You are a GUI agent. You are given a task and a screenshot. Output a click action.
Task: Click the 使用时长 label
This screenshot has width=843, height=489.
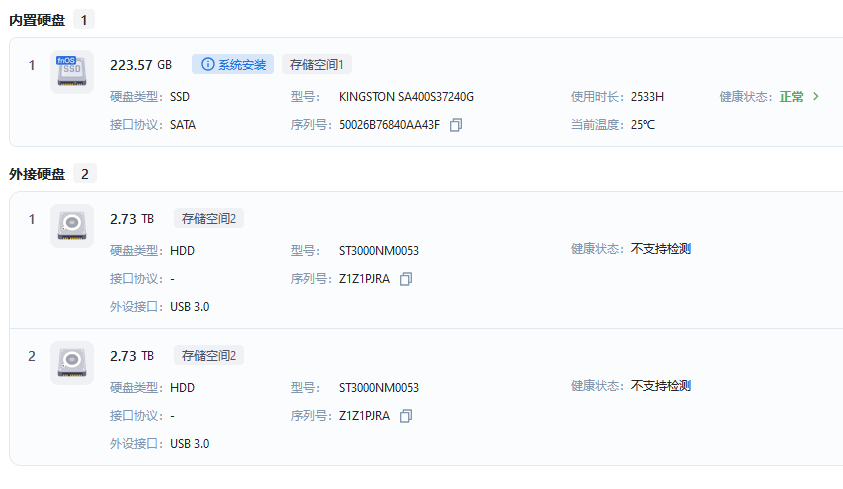pos(597,97)
